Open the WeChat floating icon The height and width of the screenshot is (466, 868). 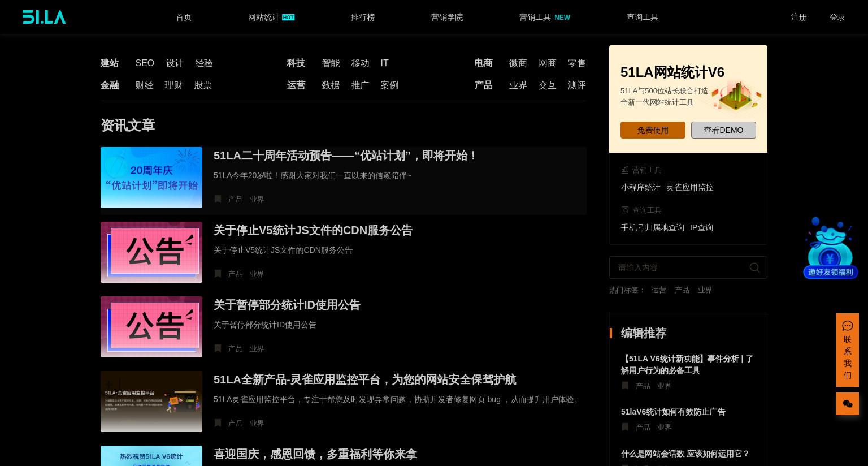click(x=847, y=404)
